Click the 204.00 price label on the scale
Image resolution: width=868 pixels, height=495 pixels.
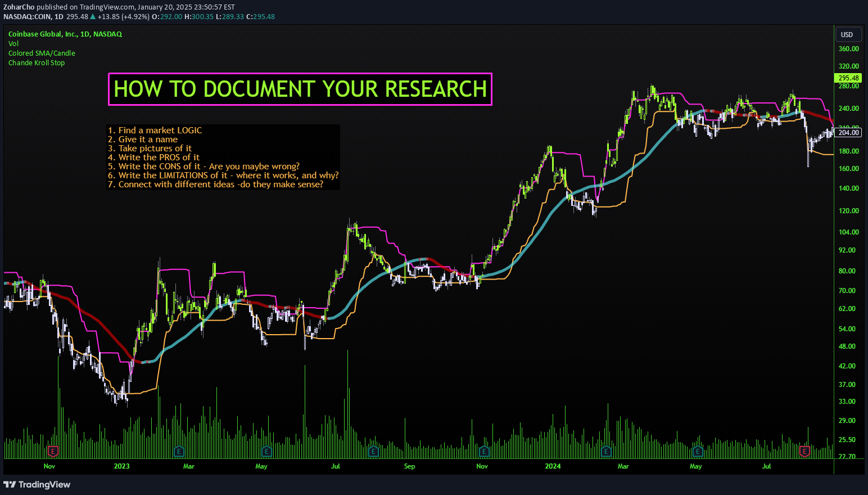click(x=848, y=132)
